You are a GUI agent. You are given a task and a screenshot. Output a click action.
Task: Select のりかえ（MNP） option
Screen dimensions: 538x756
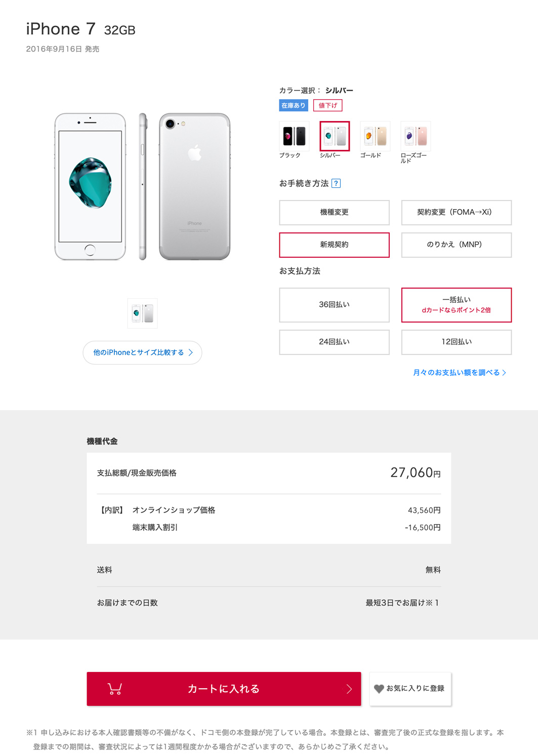point(457,245)
